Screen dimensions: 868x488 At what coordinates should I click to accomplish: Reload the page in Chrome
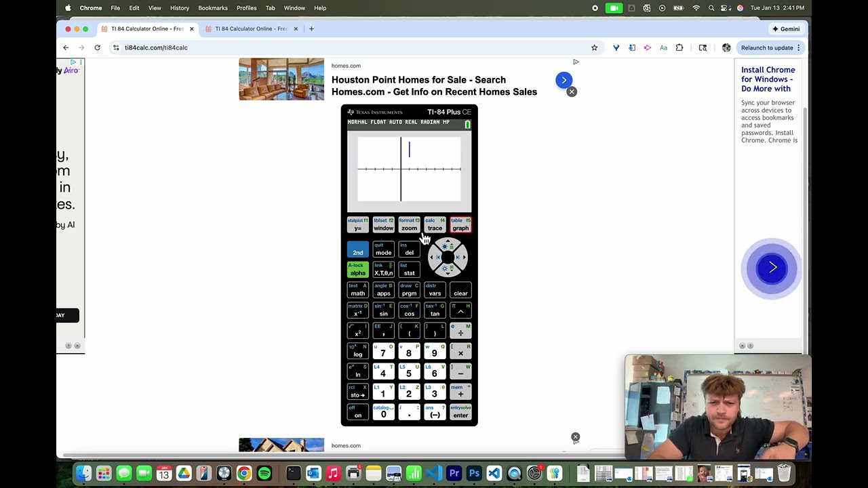(97, 47)
